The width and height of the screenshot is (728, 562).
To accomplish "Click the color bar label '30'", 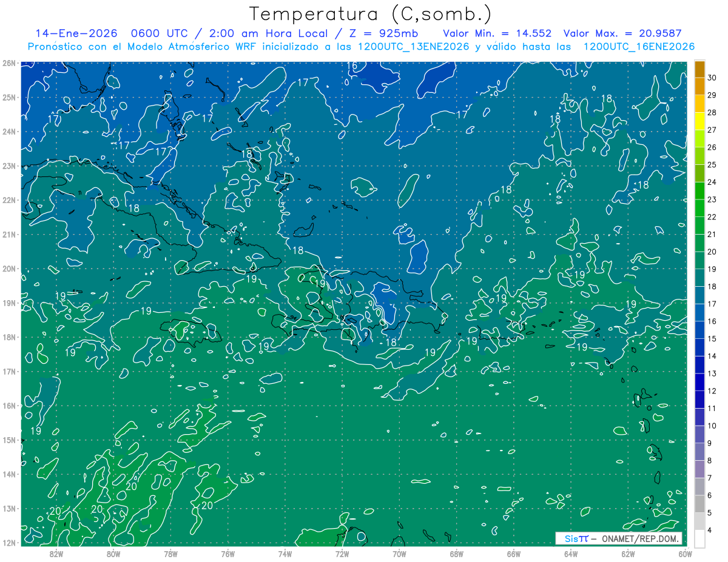I will [712, 78].
